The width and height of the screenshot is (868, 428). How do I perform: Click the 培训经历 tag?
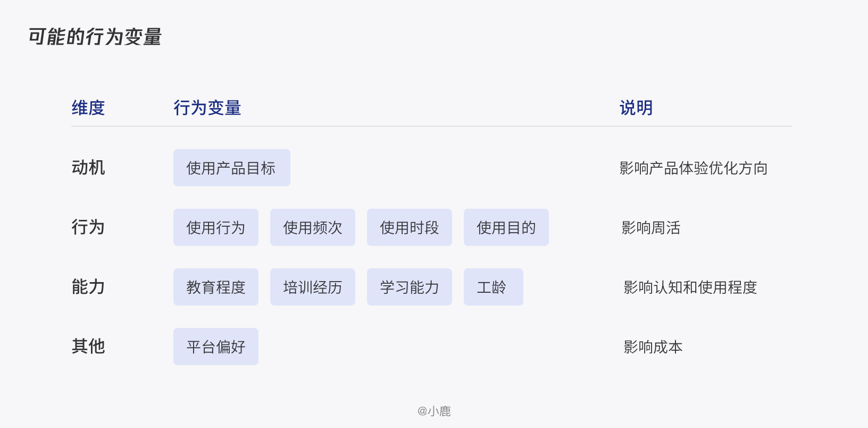[x=312, y=287]
